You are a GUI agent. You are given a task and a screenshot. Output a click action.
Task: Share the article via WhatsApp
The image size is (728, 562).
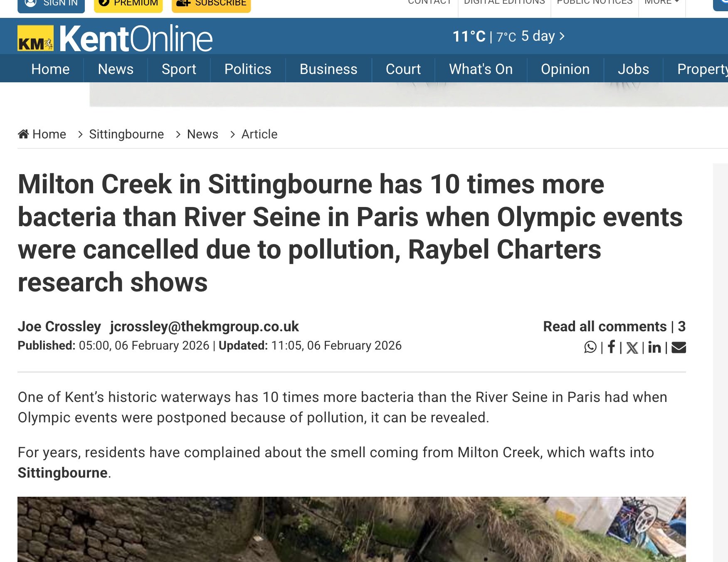pyautogui.click(x=590, y=348)
